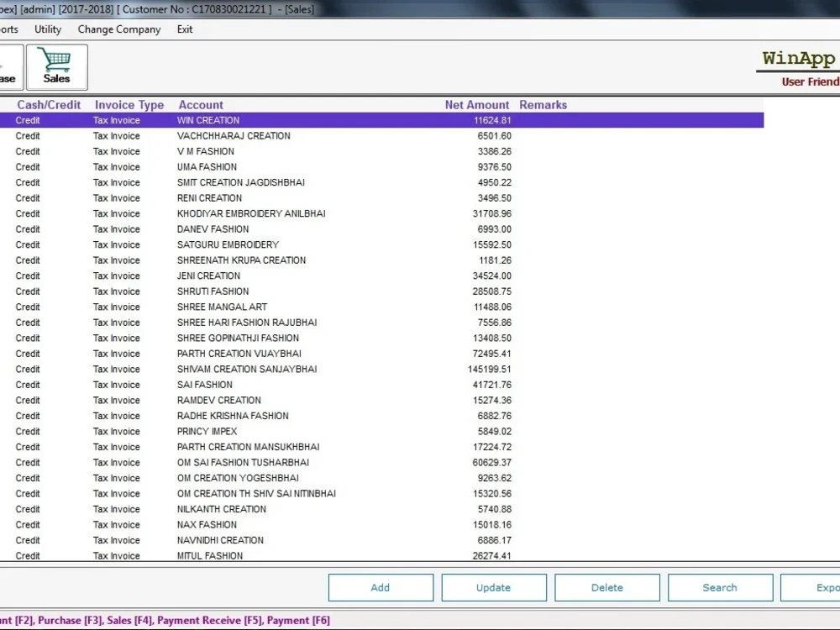Click net amount 34524.00
840x630 pixels.
pos(491,276)
